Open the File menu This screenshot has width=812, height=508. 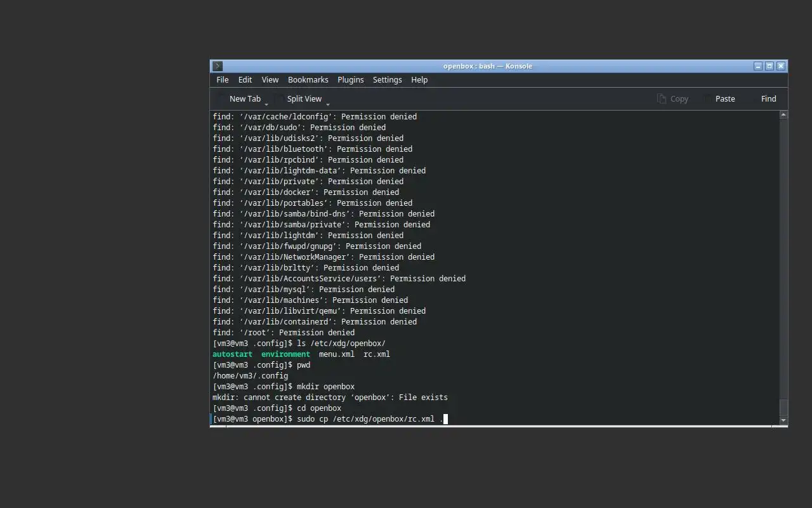[x=222, y=79]
